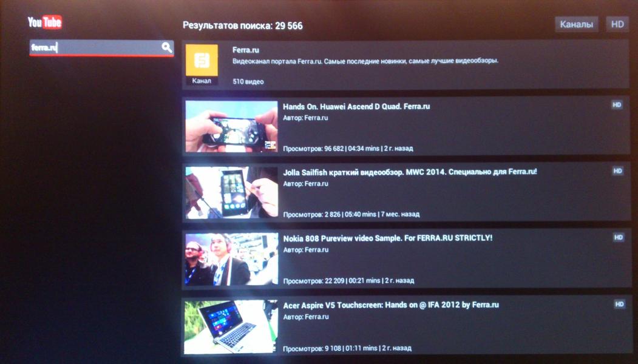Open the Ferra.ru channel avatar icon
Viewport: 638px width, 364px height.
[x=202, y=60]
